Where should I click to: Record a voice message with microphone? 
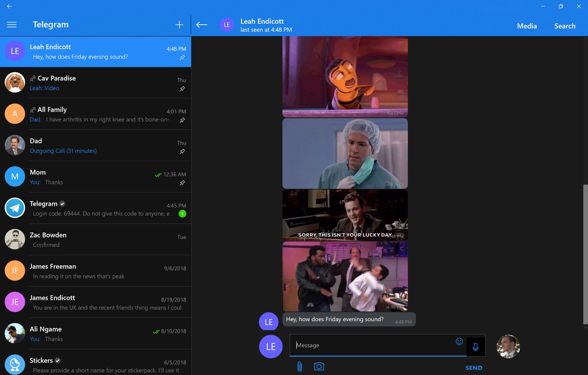476,347
